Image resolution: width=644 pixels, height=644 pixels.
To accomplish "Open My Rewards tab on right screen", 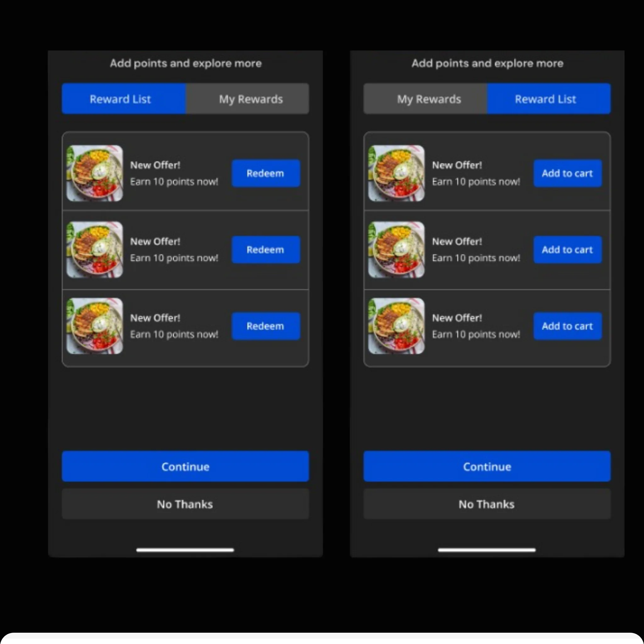I will [425, 99].
